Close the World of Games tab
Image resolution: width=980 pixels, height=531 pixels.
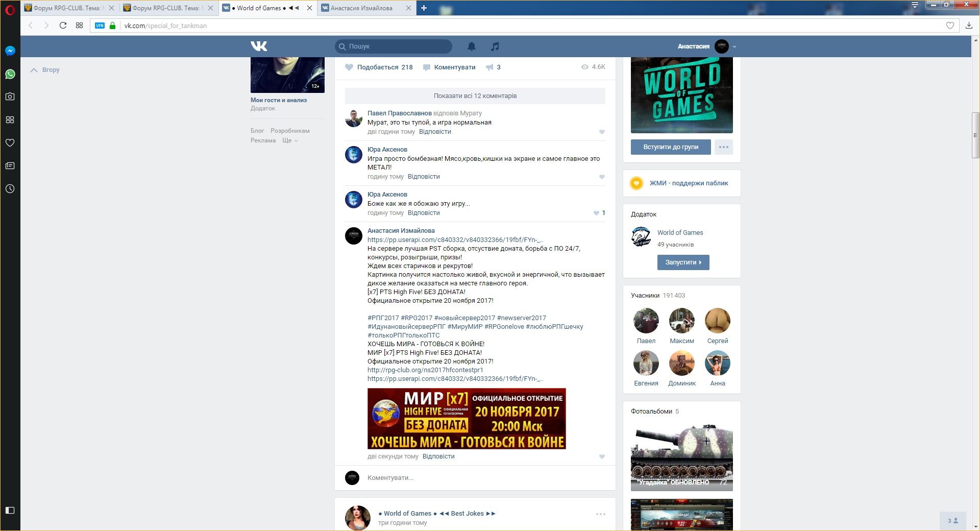click(309, 8)
